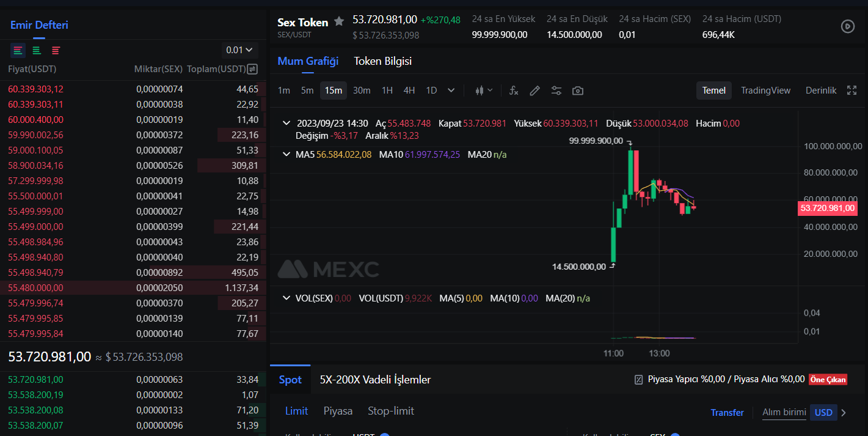
Task: Show sell orders only in order book
Action: tap(56, 50)
